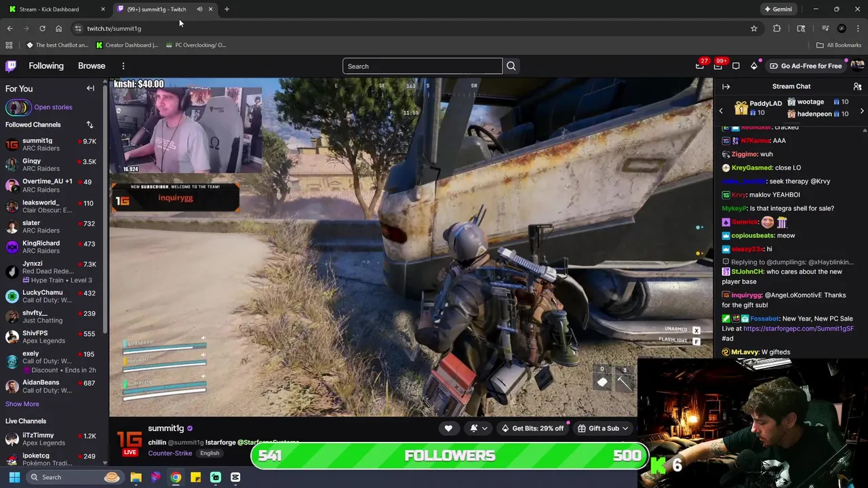This screenshot has width=868, height=488.
Task: Open File Explorer from taskbar
Action: pos(136,477)
